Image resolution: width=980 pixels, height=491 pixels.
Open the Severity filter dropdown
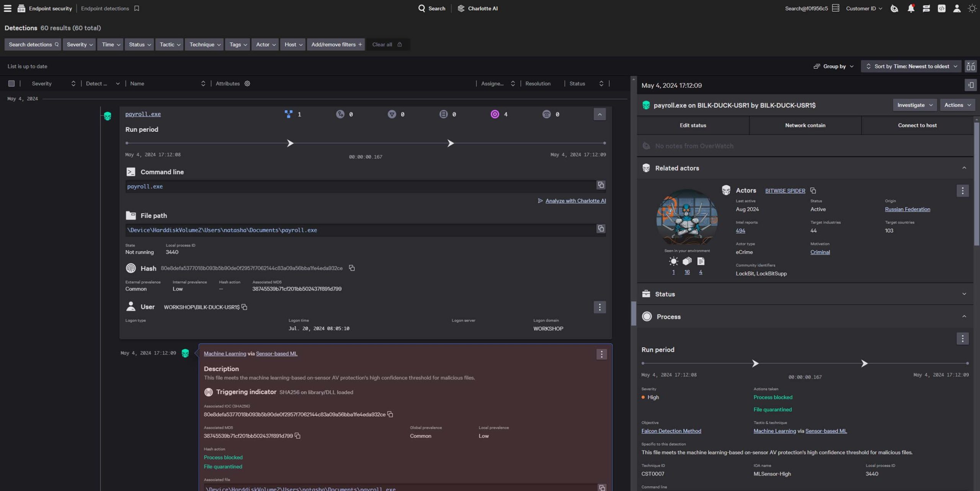point(79,44)
